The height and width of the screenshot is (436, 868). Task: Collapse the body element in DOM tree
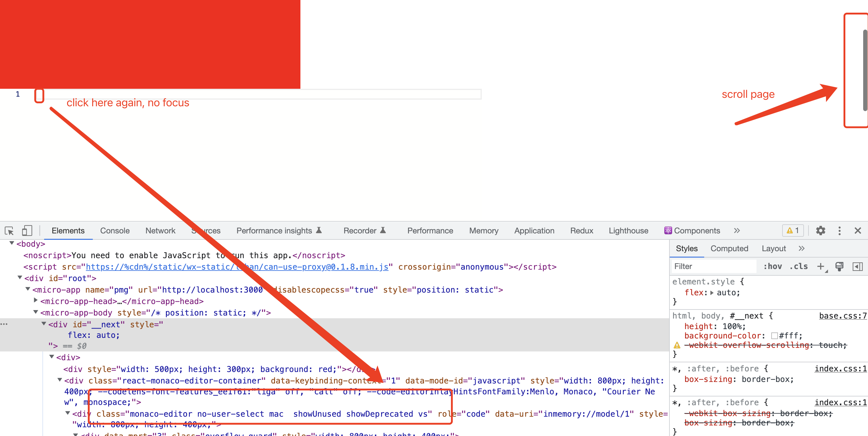click(x=12, y=243)
